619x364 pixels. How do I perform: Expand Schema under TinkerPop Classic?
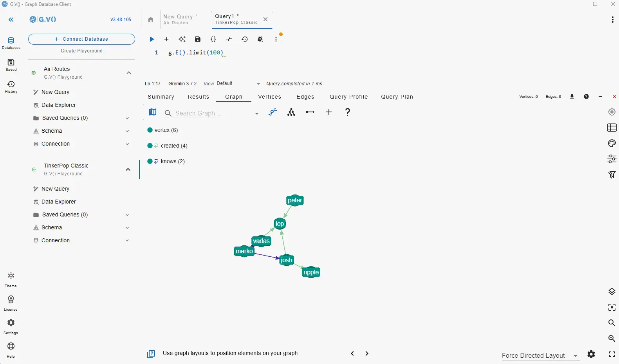pyautogui.click(x=127, y=228)
